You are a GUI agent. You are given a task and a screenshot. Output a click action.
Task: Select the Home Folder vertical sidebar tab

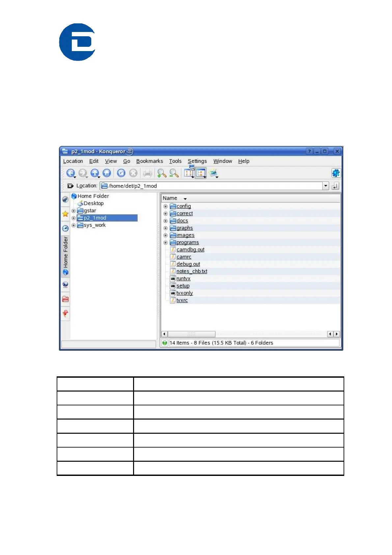pos(65,256)
